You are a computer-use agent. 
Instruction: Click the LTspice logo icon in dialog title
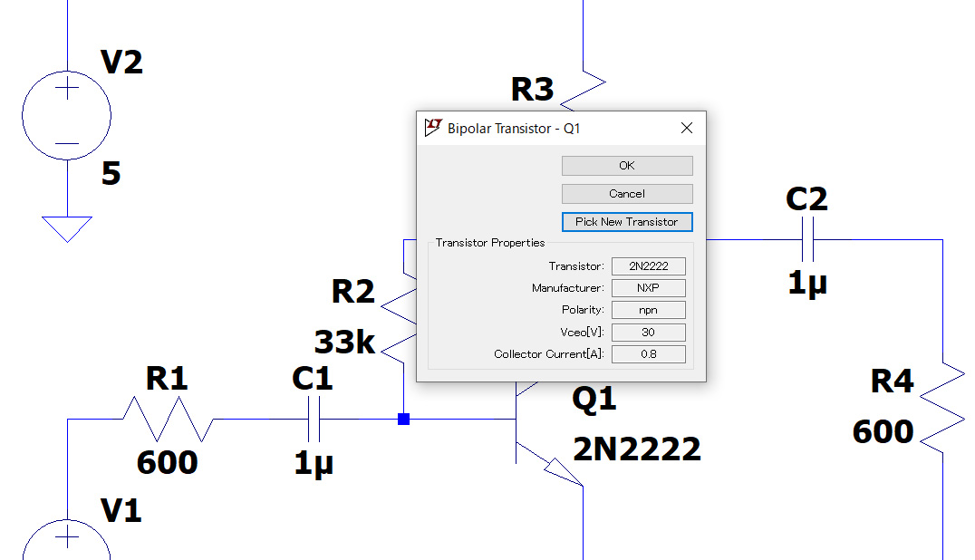[x=433, y=128]
